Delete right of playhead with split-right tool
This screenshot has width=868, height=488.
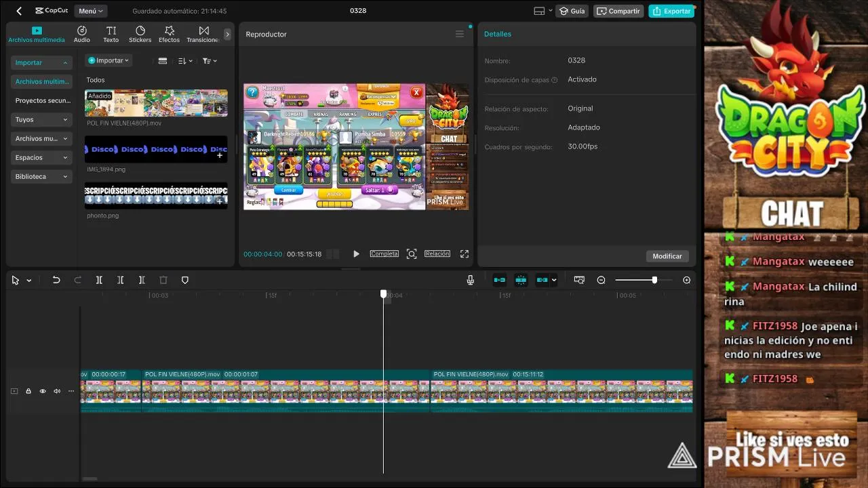pos(142,280)
